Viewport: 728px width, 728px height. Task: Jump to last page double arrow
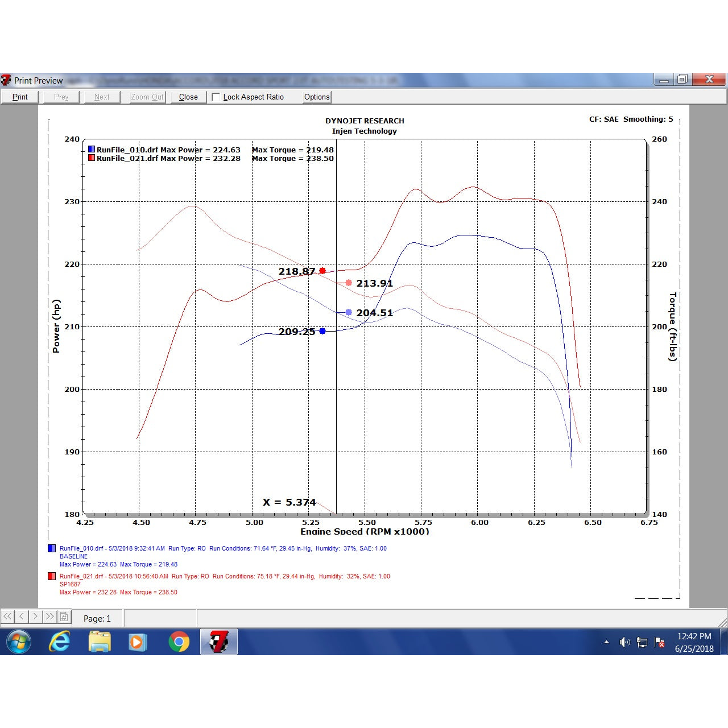50,617
